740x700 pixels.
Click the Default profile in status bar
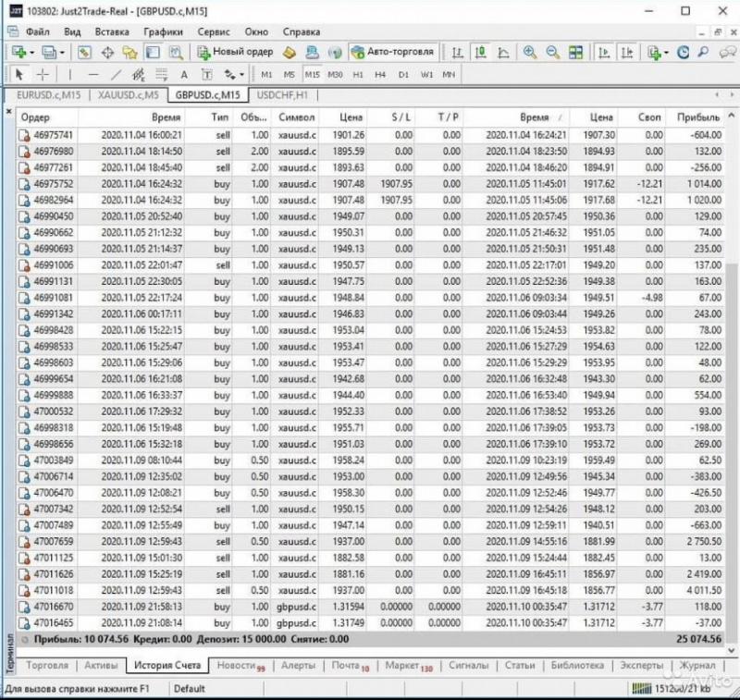[x=190, y=689]
